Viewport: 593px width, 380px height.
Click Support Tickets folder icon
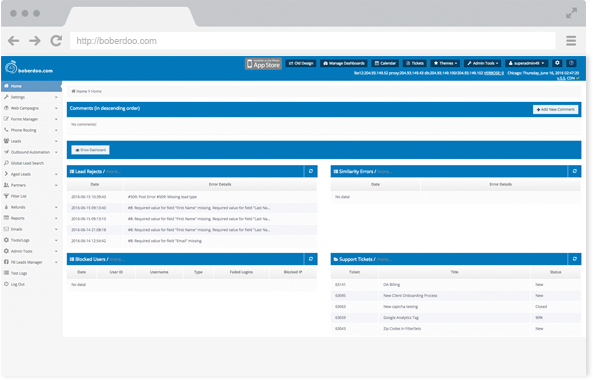pyautogui.click(x=335, y=259)
